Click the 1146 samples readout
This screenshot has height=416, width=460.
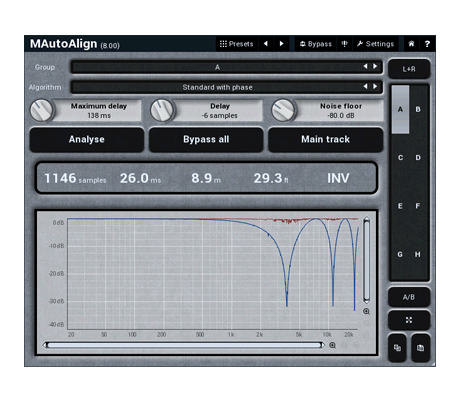[75, 178]
